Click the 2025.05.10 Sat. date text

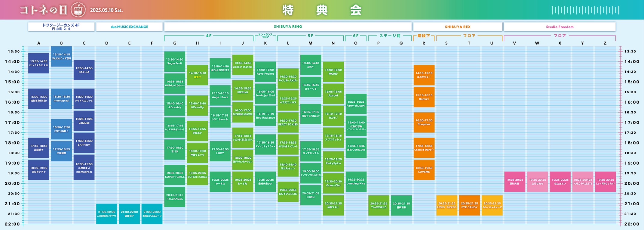click(106, 10)
